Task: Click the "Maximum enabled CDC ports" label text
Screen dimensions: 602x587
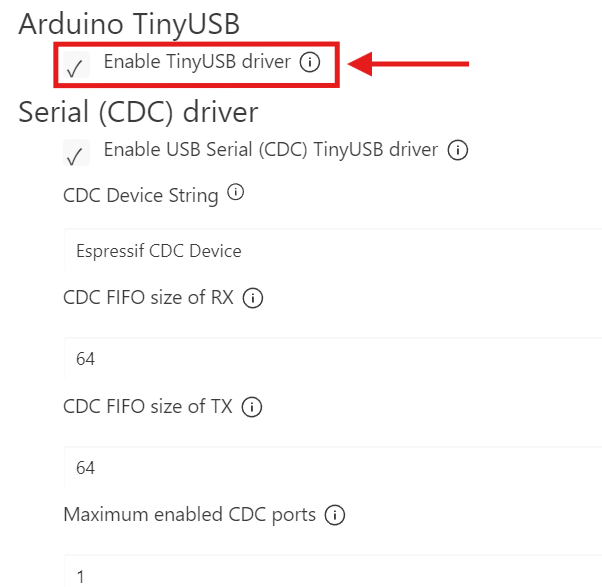Action: [x=190, y=515]
